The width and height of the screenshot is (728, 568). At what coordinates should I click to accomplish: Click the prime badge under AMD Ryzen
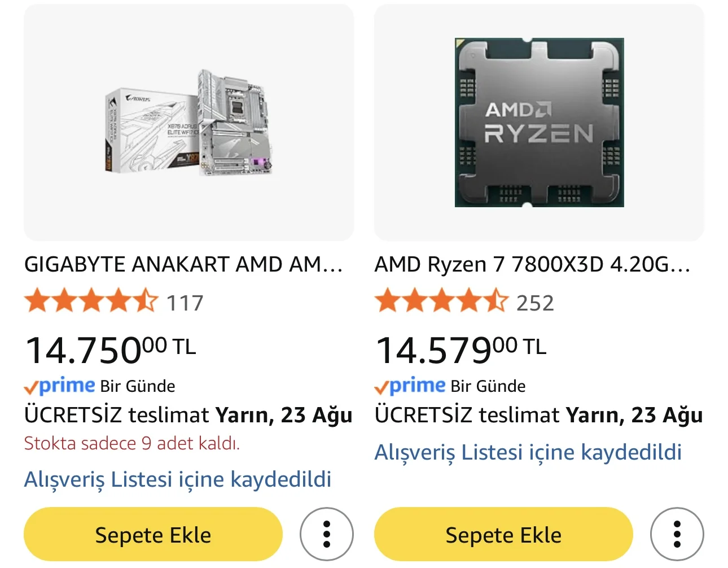pyautogui.click(x=410, y=386)
